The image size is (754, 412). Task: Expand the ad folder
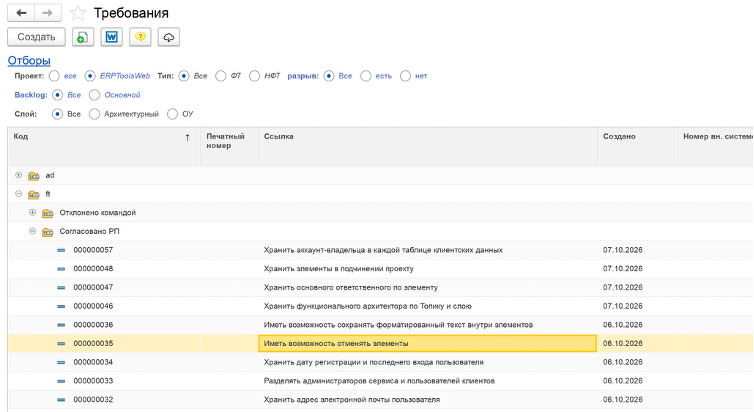pos(18,175)
